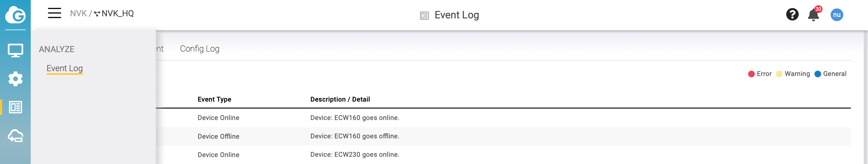Click the EnGenius Cloud logo icon
The image size is (868, 164).
pyautogui.click(x=15, y=15)
